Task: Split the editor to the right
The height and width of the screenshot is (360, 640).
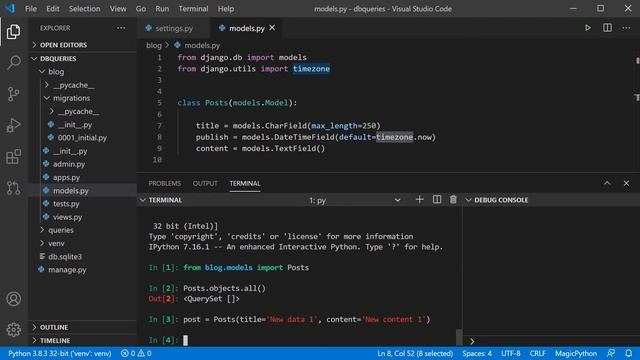Action: pos(607,28)
